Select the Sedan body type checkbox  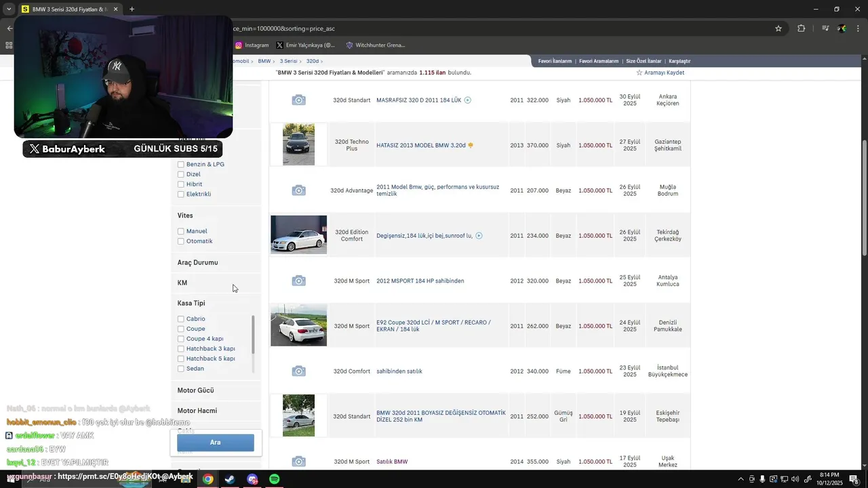[x=181, y=369]
